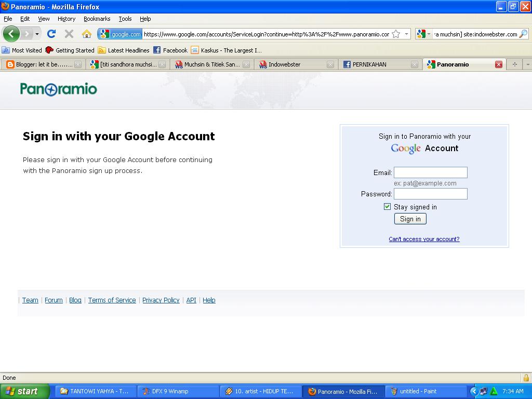The height and width of the screenshot is (399, 532).
Task: Reload the page with the Reload icon
Action: coord(51,34)
